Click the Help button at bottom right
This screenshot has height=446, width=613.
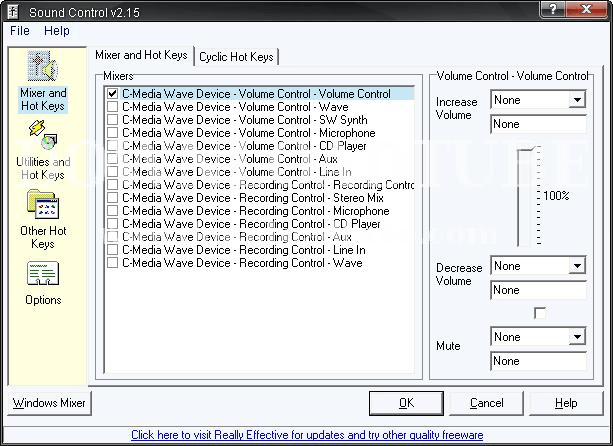pos(566,403)
